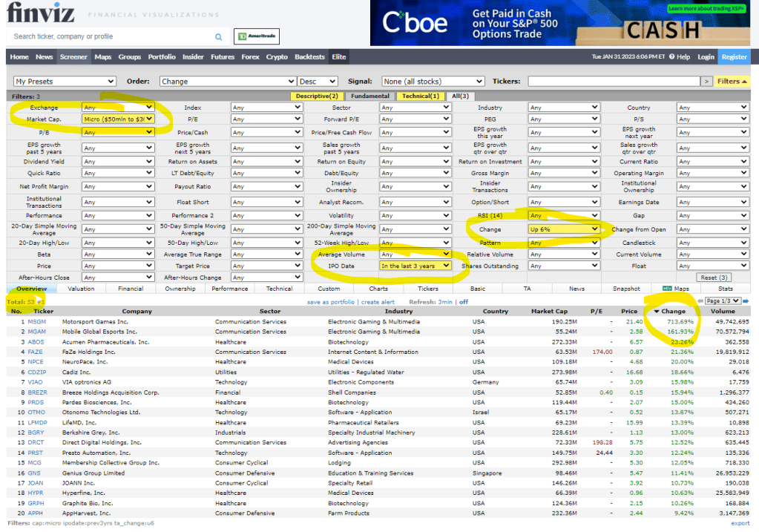
Task: Click the TD Ameritrade logo button
Action: coord(252,36)
